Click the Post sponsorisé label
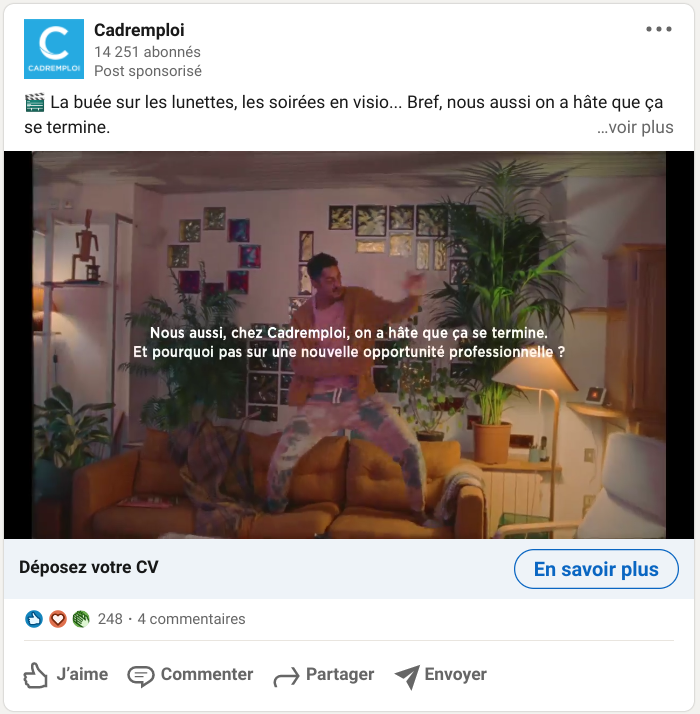 tap(148, 71)
